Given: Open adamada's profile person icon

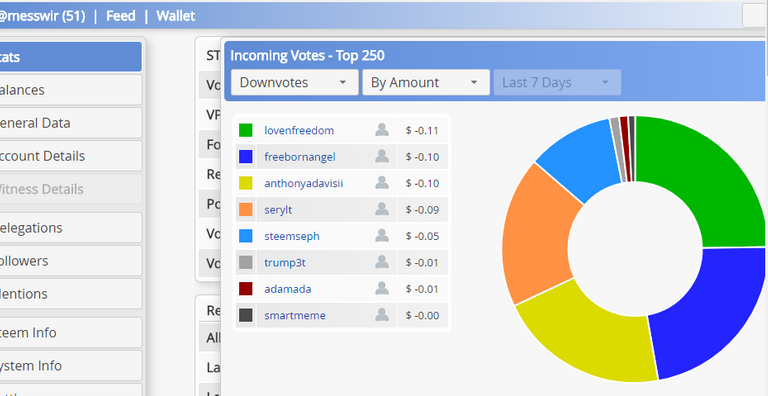Looking at the screenshot, I should coord(382,289).
